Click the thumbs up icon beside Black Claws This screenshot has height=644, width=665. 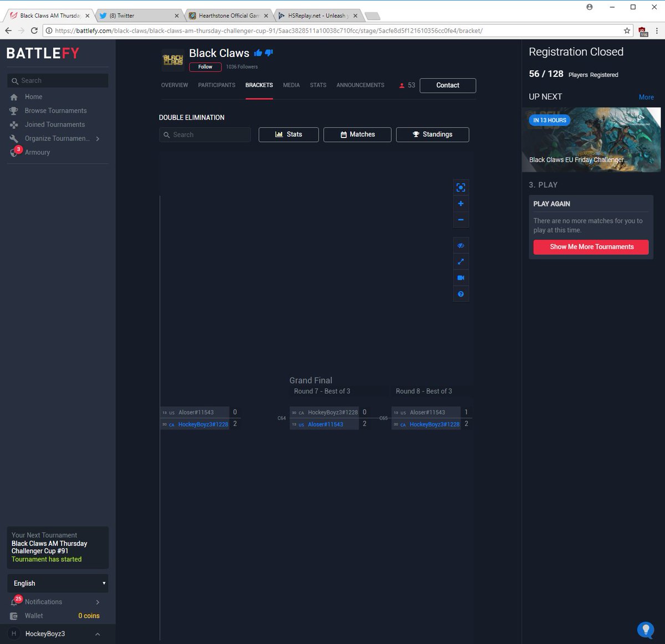pyautogui.click(x=258, y=53)
